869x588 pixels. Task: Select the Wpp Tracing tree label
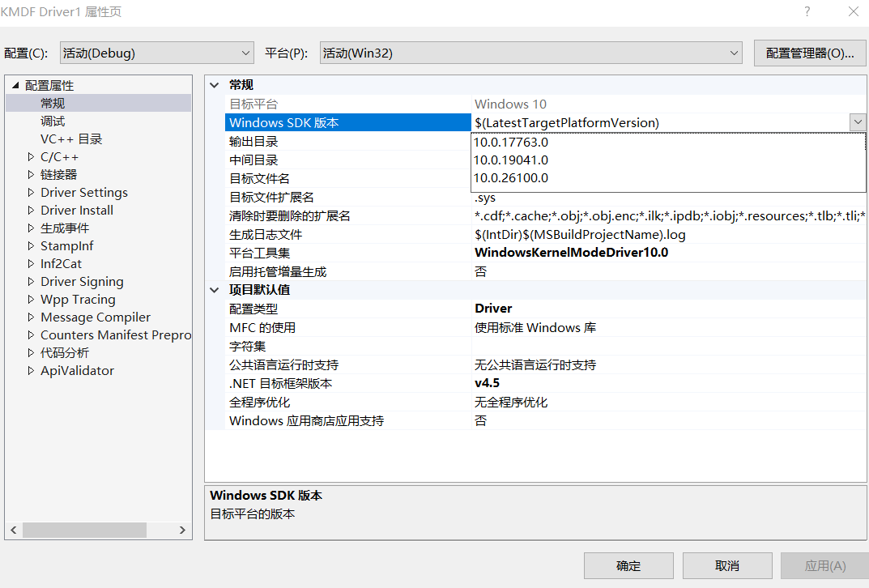[x=78, y=300]
